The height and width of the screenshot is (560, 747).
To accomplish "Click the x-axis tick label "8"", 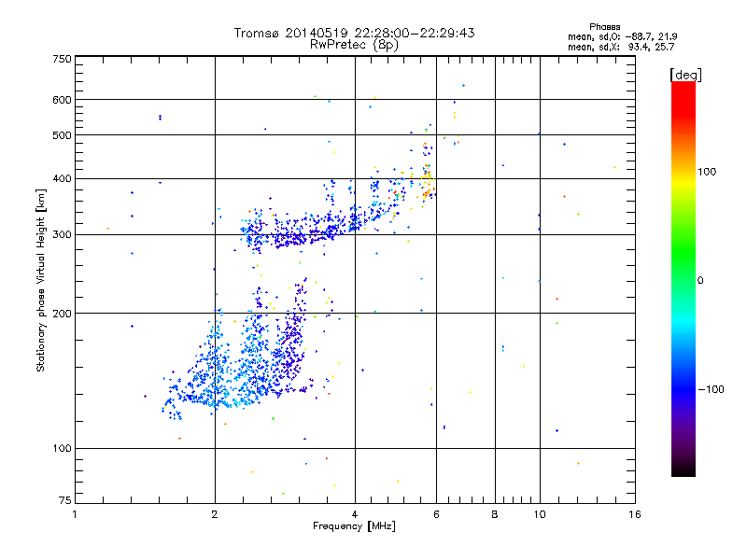I will tap(495, 514).
